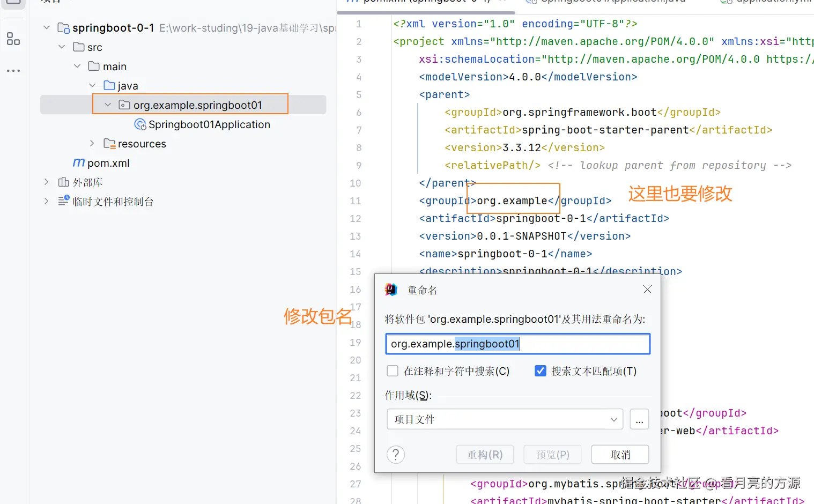
Task: Click the Refactor 重构(R) button
Action: click(485, 455)
